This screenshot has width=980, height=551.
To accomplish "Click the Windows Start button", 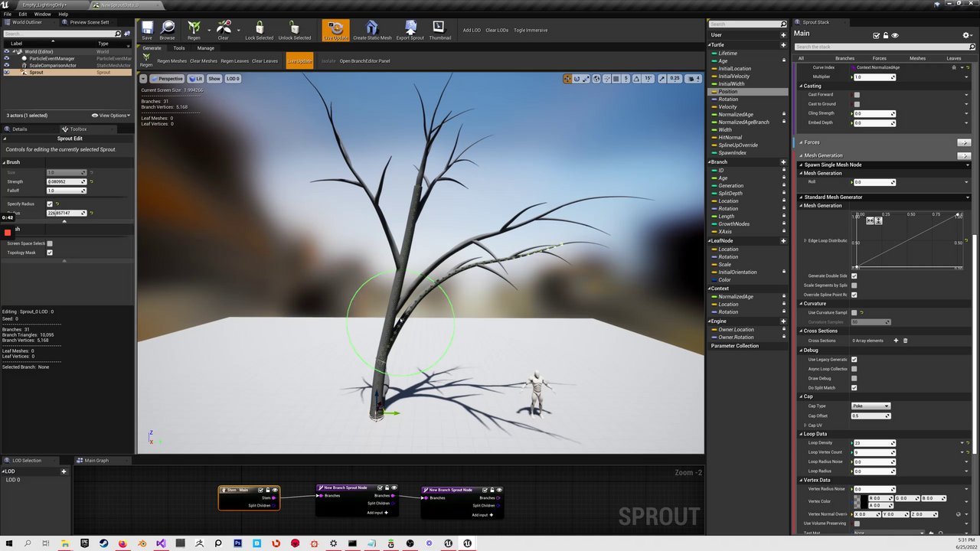I will coord(8,543).
